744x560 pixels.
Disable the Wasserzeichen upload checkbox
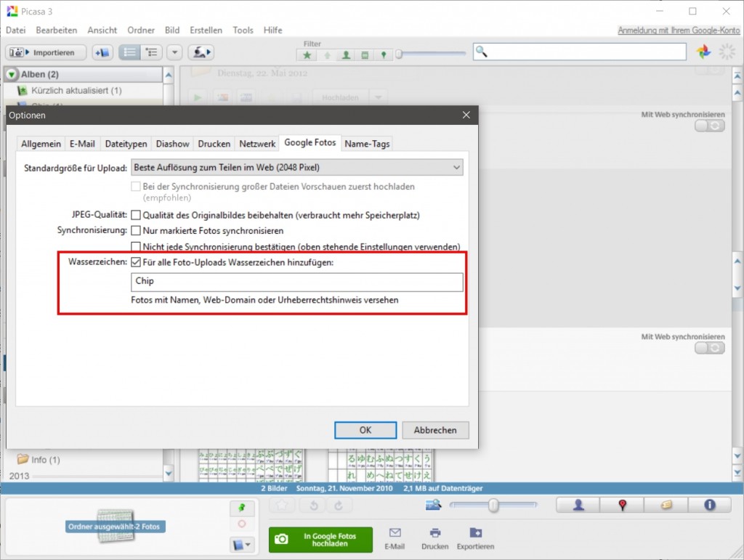pyautogui.click(x=136, y=262)
